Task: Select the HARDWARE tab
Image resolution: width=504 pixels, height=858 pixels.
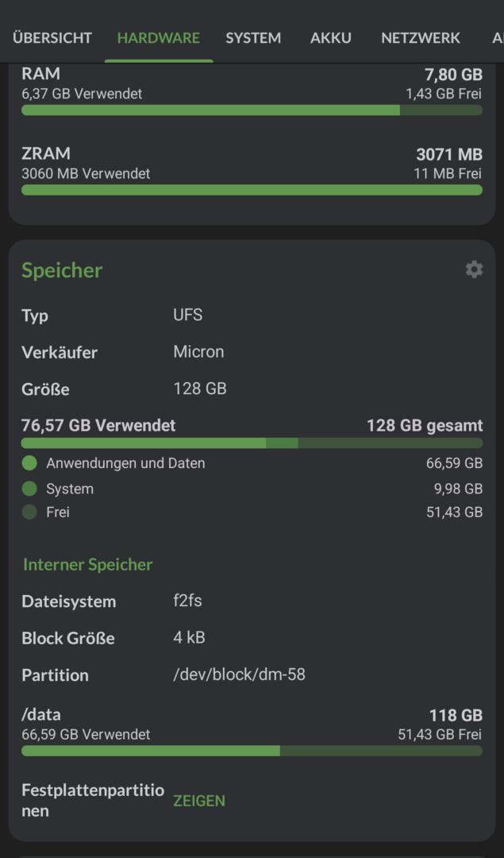Action: tap(159, 38)
